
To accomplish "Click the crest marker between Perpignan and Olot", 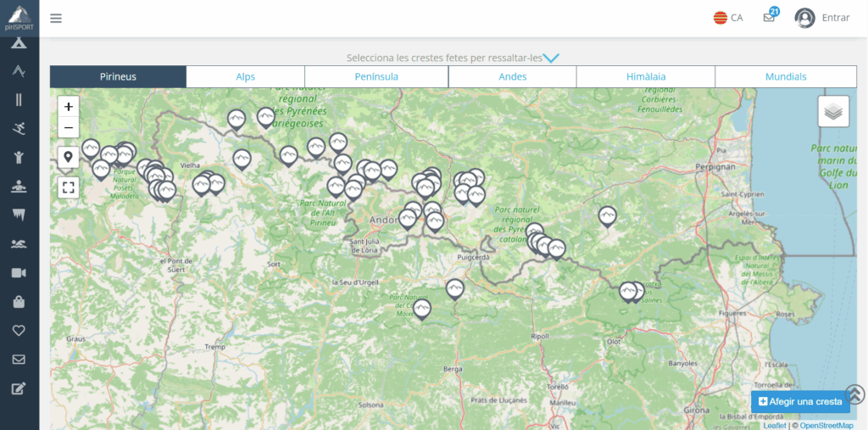I will pos(607,215).
